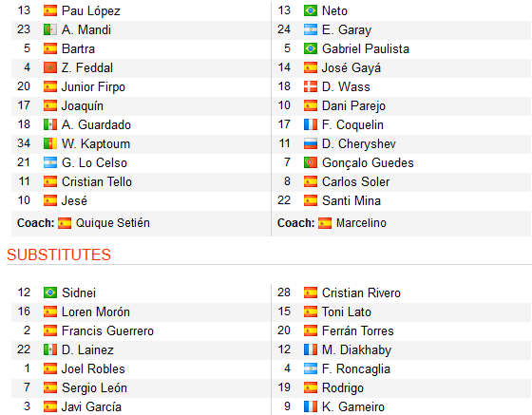Open K. Gameiro's player page
The width and height of the screenshot is (532, 415).
(353, 406)
